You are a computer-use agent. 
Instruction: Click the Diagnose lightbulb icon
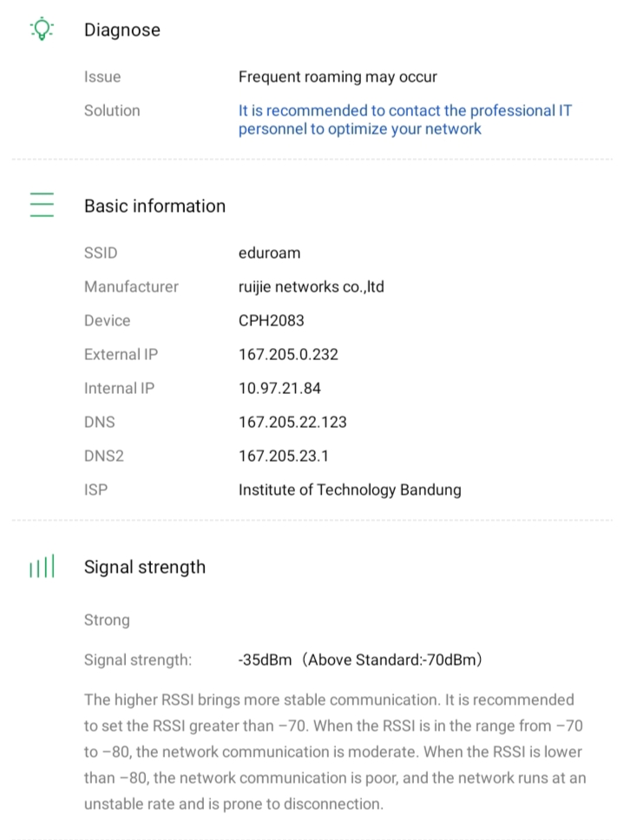[42, 30]
